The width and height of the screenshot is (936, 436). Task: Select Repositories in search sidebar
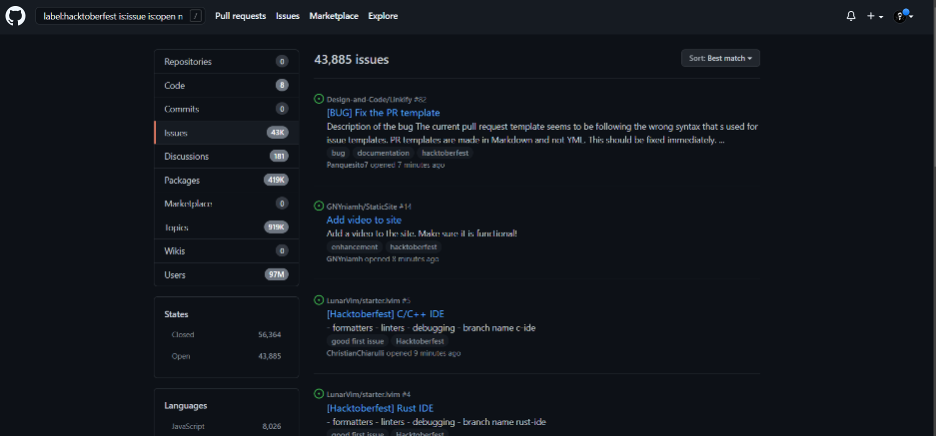(x=226, y=62)
